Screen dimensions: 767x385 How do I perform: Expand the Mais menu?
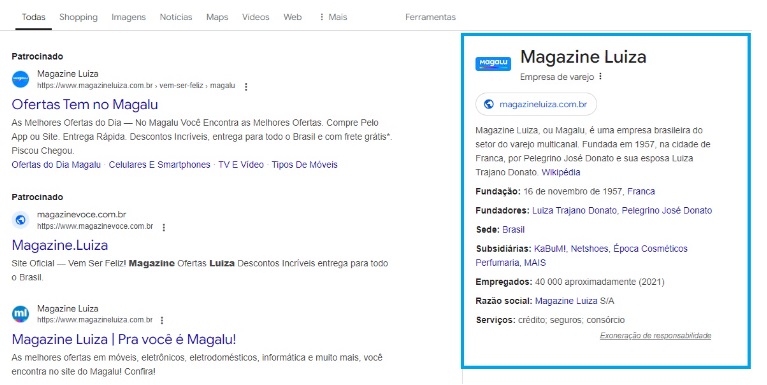[333, 17]
